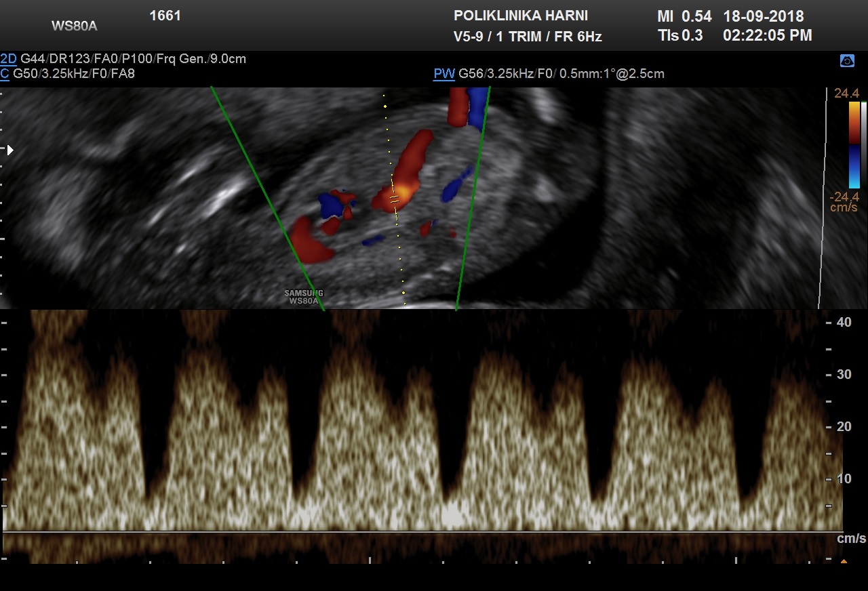
Task: Click the orange triangle below the velocity scale
Action: pos(844,561)
